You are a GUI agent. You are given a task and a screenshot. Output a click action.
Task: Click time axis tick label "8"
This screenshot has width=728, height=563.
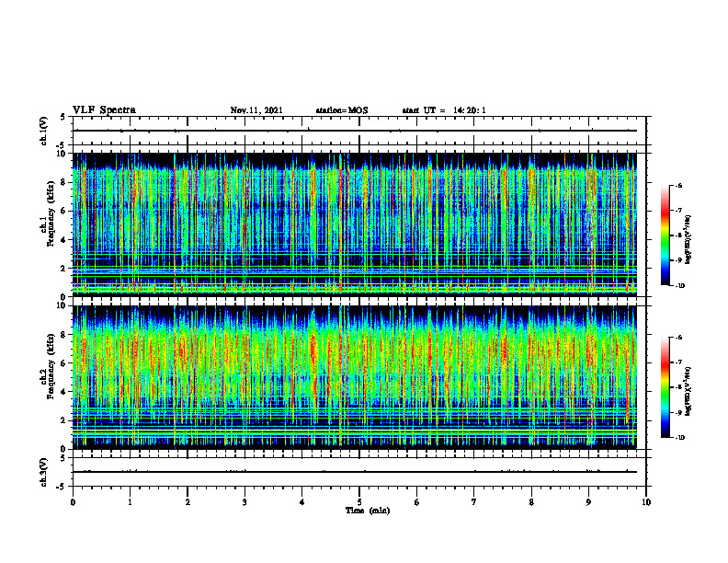coord(531,502)
